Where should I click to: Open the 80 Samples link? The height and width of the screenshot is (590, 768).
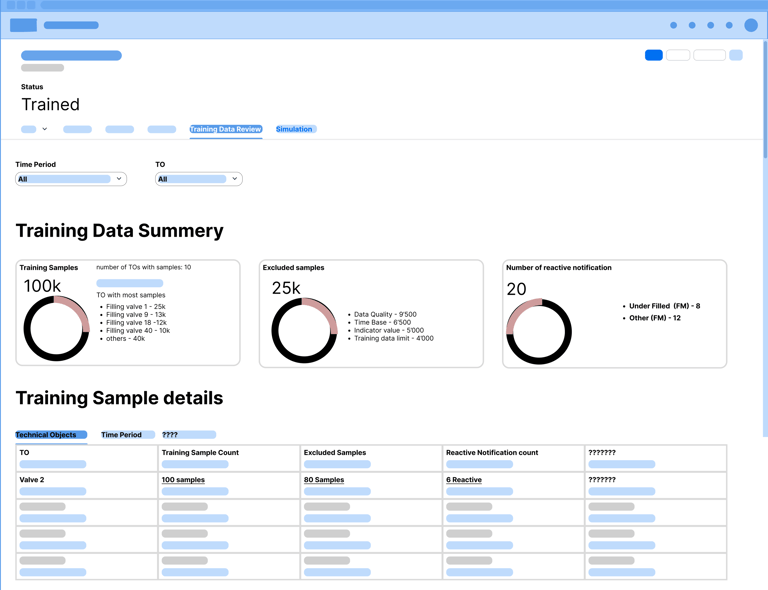(x=324, y=480)
